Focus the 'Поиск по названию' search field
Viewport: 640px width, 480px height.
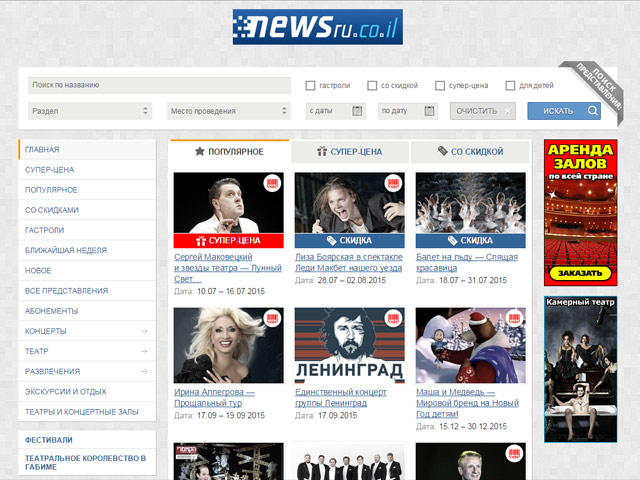[159, 85]
